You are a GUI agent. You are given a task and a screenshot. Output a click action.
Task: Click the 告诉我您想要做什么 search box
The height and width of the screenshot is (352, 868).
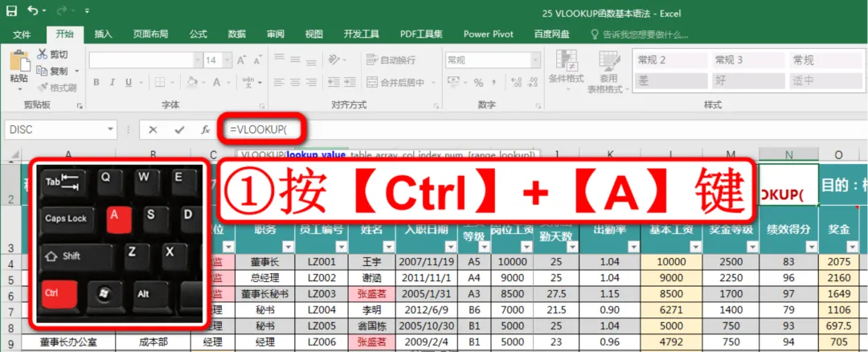point(641,35)
